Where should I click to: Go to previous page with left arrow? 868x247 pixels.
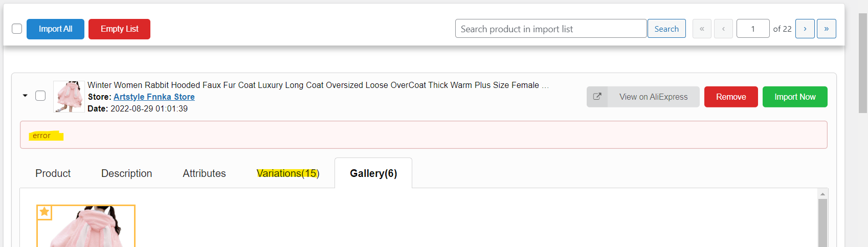723,29
